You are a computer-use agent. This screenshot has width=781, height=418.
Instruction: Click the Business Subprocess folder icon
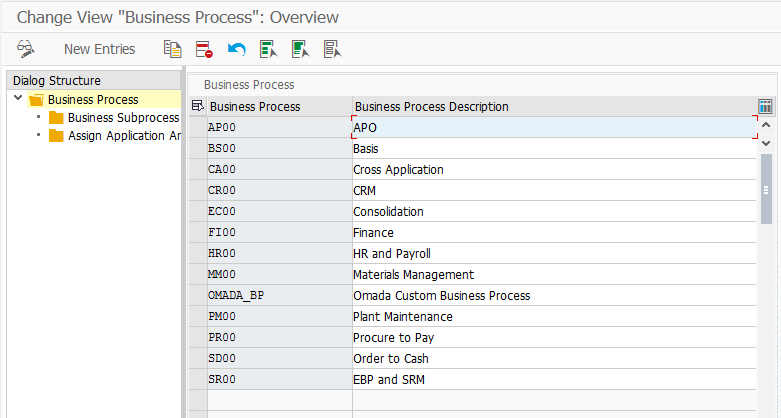(x=56, y=118)
